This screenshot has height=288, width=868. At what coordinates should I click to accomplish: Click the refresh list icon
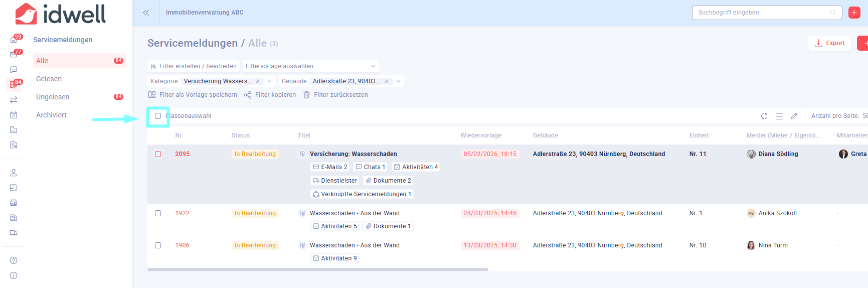click(764, 116)
